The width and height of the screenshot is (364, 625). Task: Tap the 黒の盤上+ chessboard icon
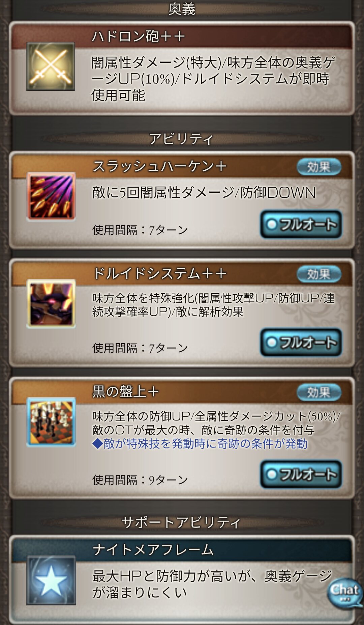(51, 422)
